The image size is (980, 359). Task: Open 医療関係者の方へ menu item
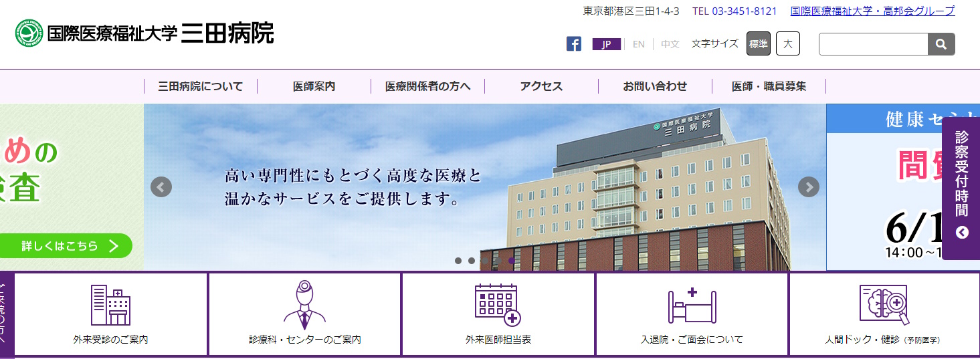pyautogui.click(x=428, y=86)
